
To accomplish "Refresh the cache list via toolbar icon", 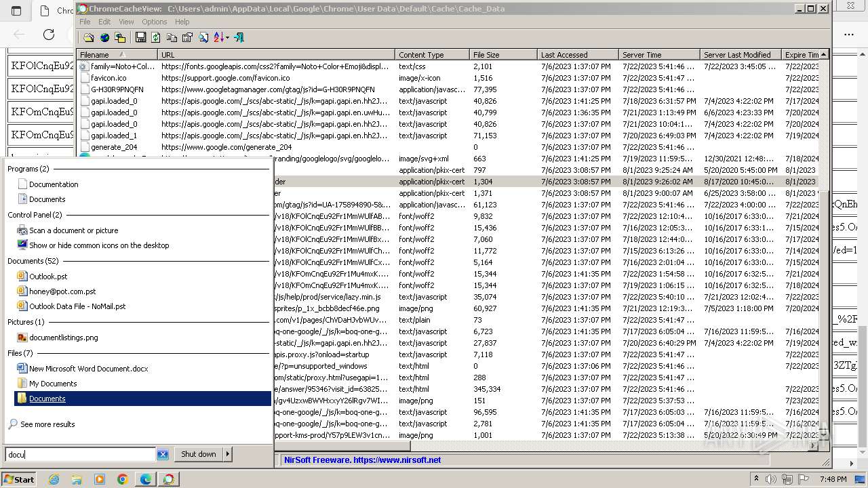I will coord(156,37).
